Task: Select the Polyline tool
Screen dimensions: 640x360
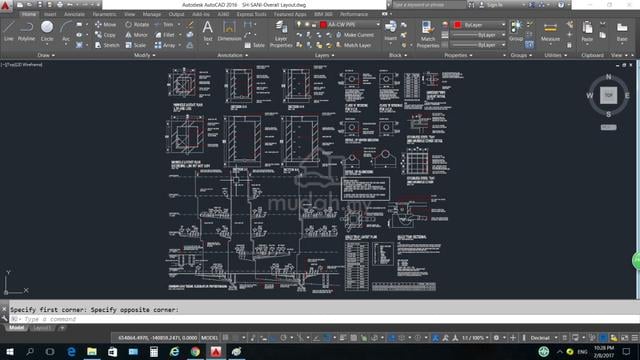Action: [26, 32]
